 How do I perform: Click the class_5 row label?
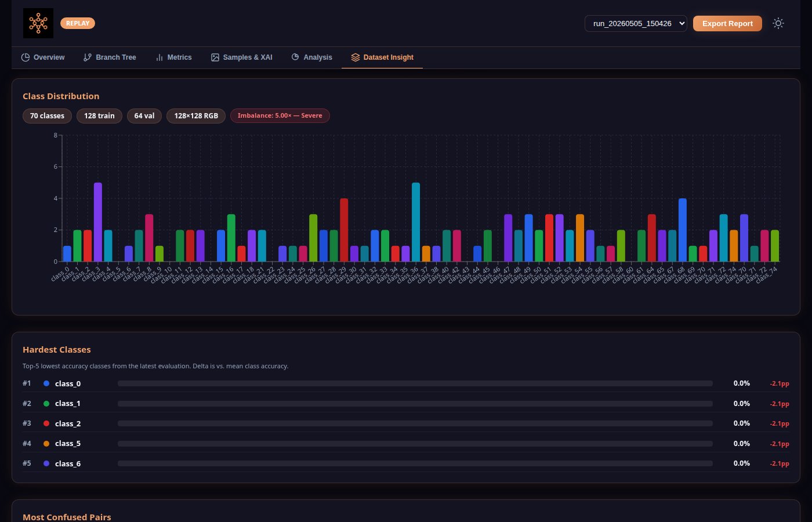pyautogui.click(x=68, y=444)
